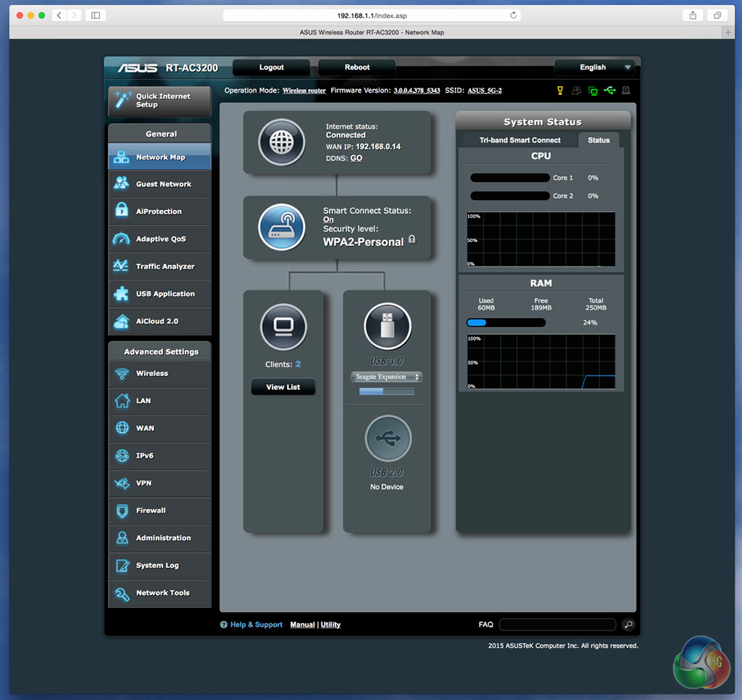Screen dimensions: 742x700
Task: Click the ASUS Wireless Router tab title
Action: [372, 32]
